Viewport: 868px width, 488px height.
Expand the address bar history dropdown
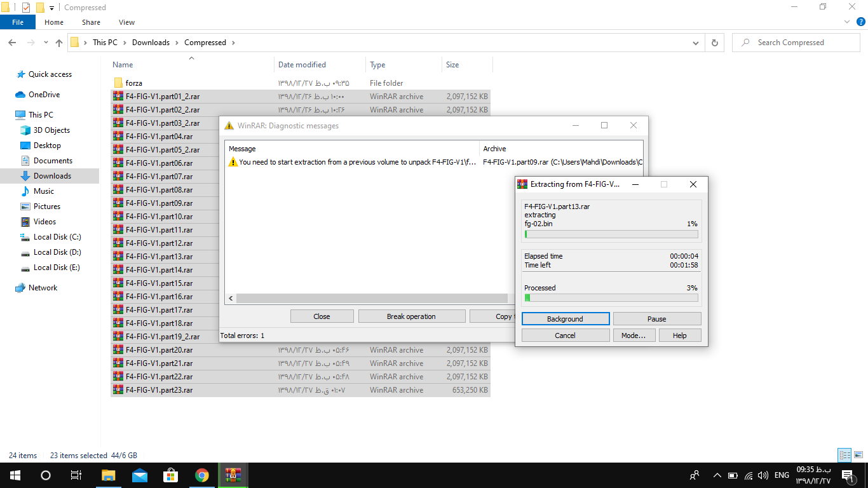click(696, 43)
